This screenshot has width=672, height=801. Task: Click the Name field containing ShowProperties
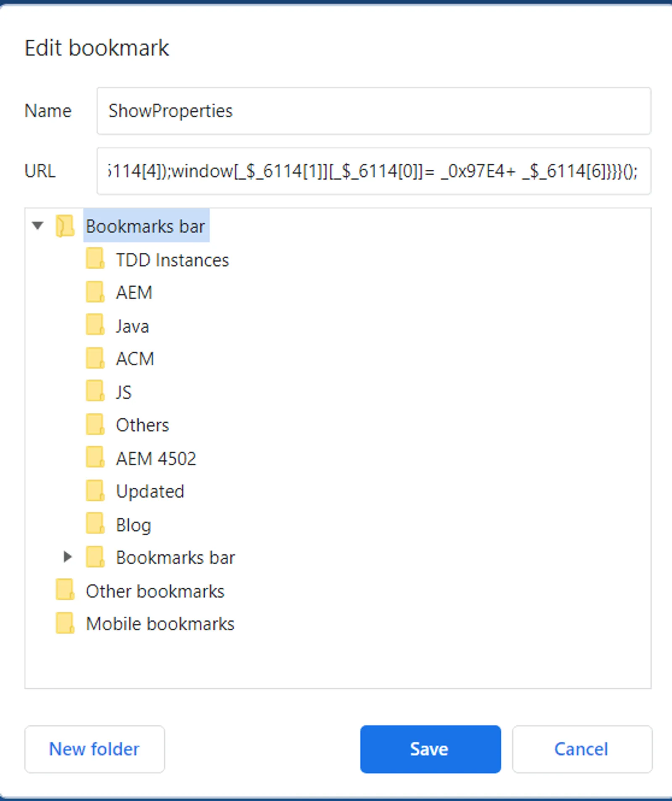click(373, 111)
